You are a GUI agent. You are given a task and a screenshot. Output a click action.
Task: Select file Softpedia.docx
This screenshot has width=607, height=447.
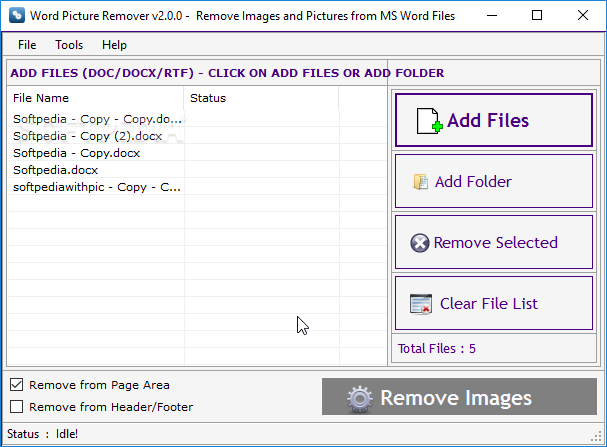pyautogui.click(x=55, y=170)
